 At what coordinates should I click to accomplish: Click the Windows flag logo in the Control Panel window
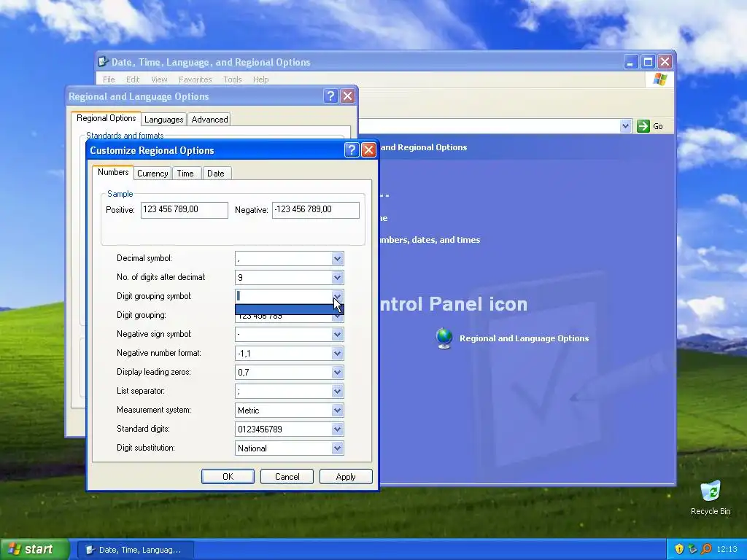click(659, 79)
